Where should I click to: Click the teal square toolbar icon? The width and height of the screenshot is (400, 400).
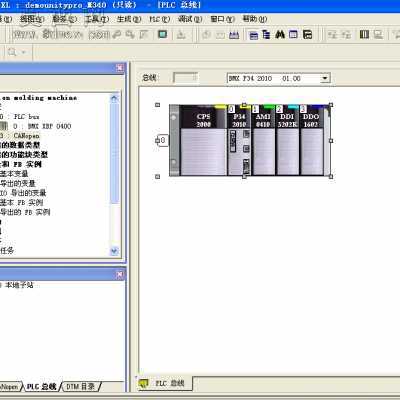coord(162,34)
